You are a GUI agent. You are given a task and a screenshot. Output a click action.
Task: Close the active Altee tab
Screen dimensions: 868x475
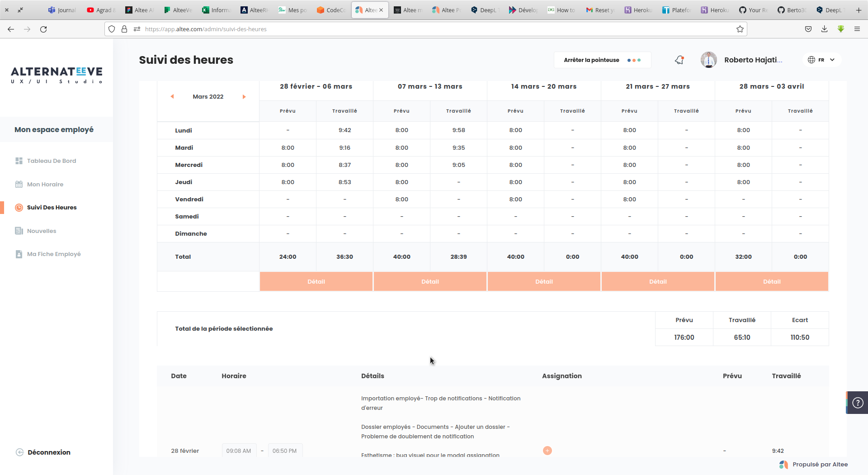click(381, 10)
